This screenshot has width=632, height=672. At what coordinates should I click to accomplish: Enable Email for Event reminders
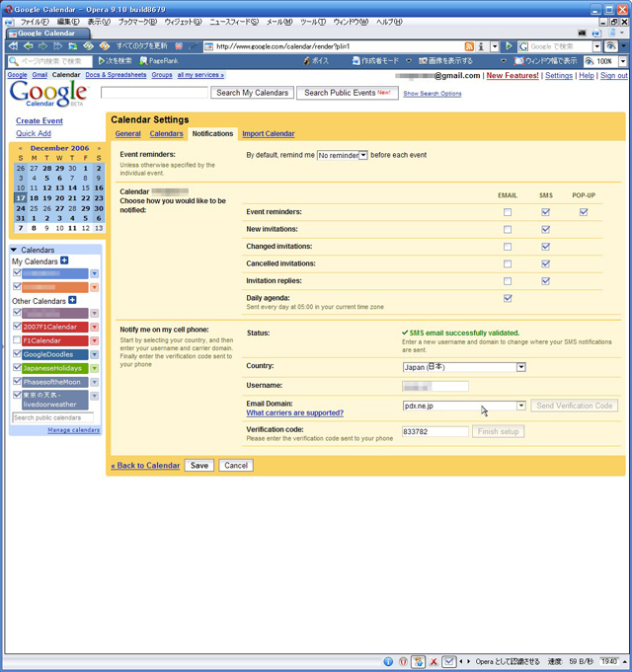coord(508,212)
